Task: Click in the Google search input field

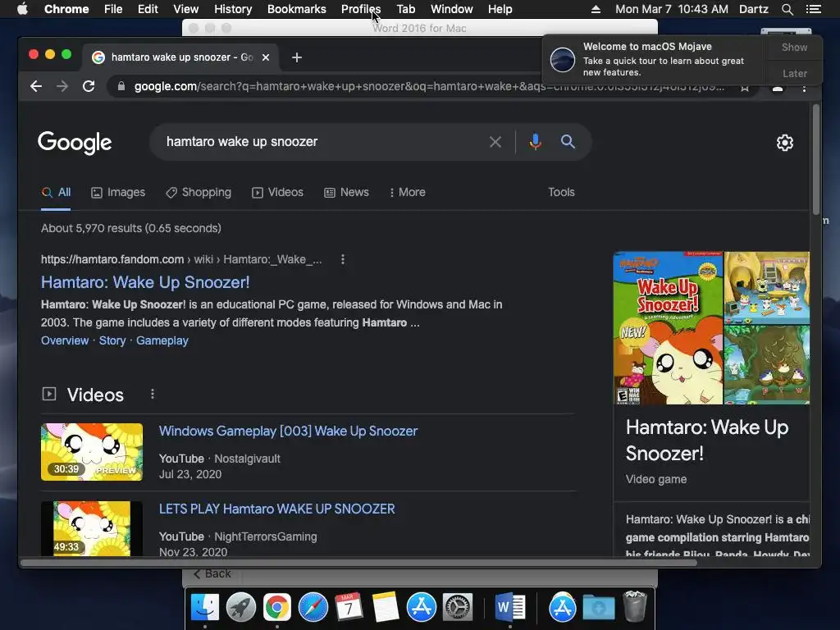Action: click(x=322, y=142)
